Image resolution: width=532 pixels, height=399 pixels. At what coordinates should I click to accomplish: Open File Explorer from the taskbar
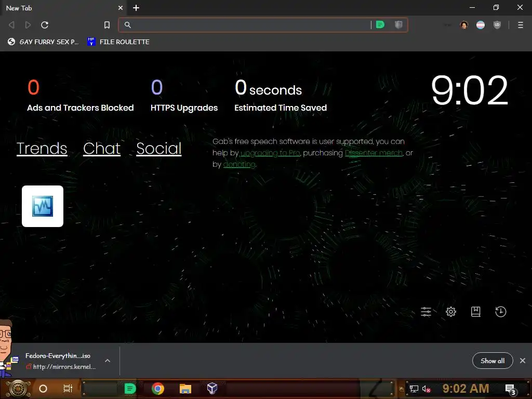185,389
